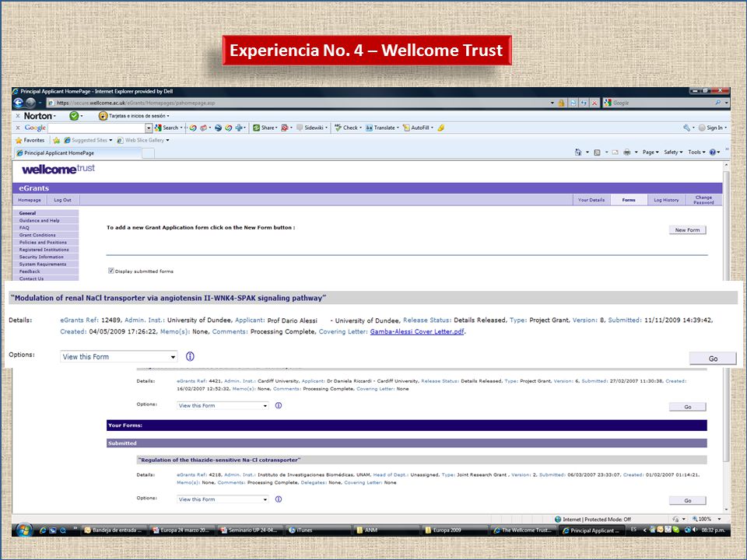The height and width of the screenshot is (560, 747).
Task: Open the Your Details tab
Action: (591, 200)
